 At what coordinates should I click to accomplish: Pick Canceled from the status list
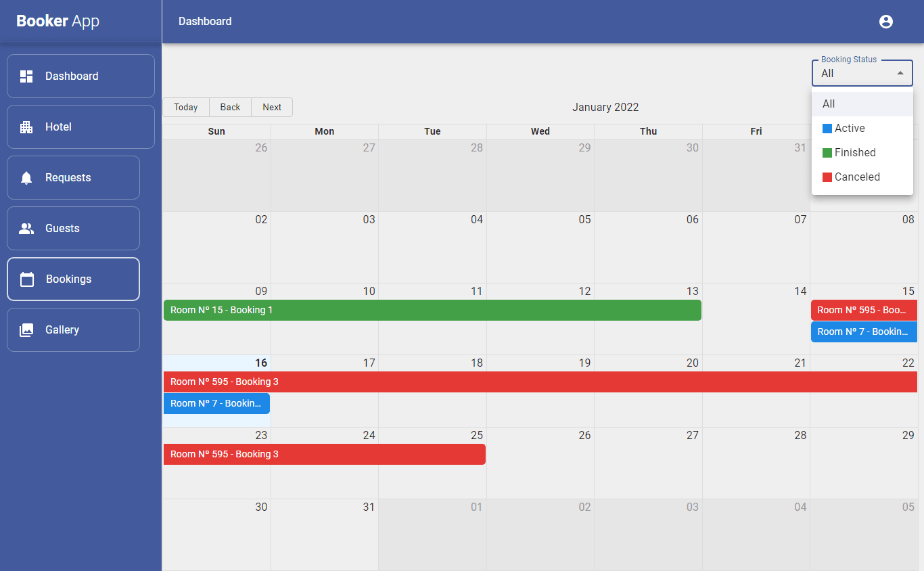857,177
